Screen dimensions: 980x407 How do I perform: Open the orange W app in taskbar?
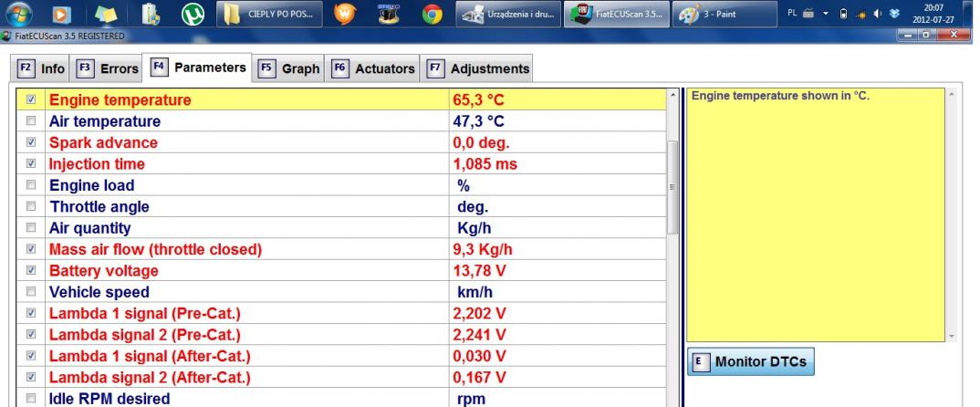coord(344,14)
